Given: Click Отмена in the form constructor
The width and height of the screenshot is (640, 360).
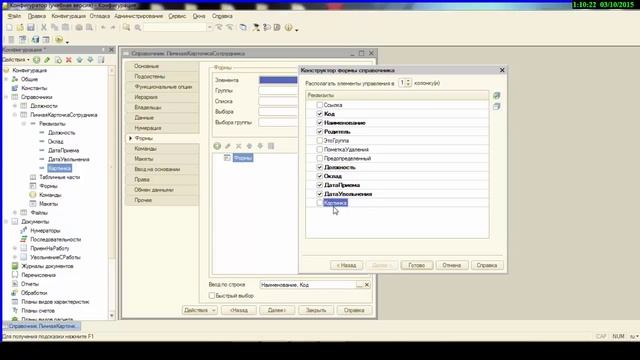Looking at the screenshot, I should 452,265.
